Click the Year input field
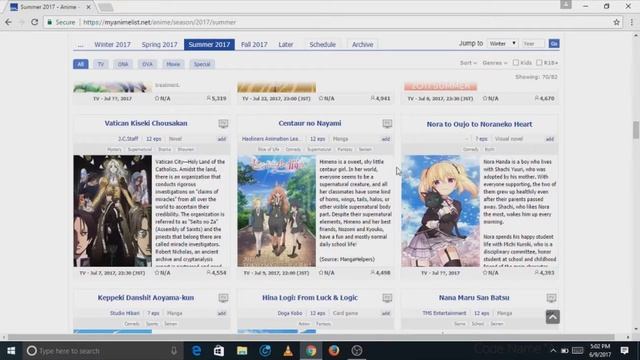The height and width of the screenshot is (360, 640). tap(533, 43)
